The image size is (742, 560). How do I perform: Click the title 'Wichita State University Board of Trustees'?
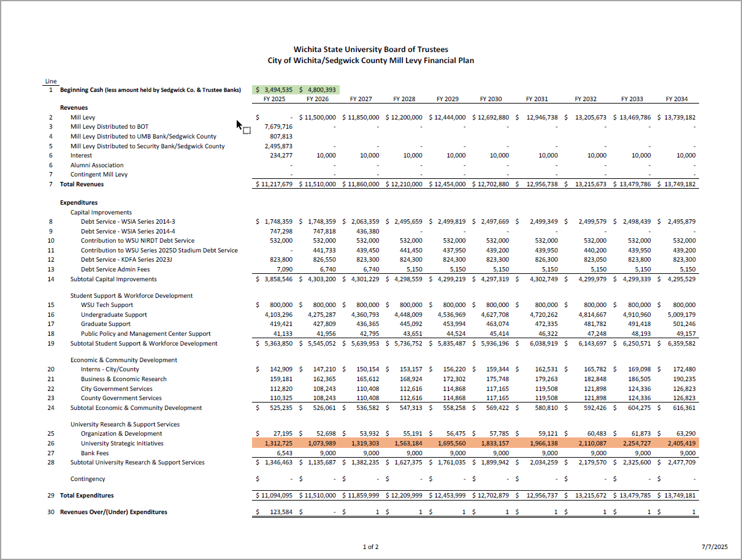pos(371,50)
